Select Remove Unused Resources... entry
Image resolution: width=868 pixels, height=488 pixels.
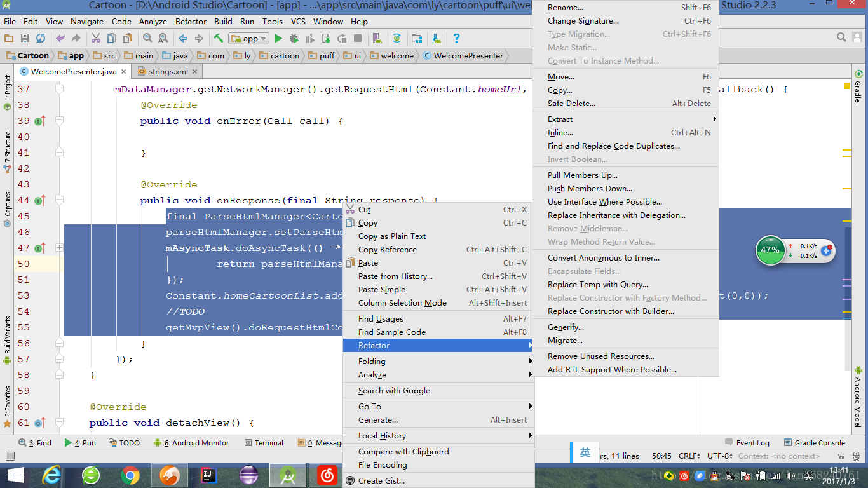(x=625, y=356)
